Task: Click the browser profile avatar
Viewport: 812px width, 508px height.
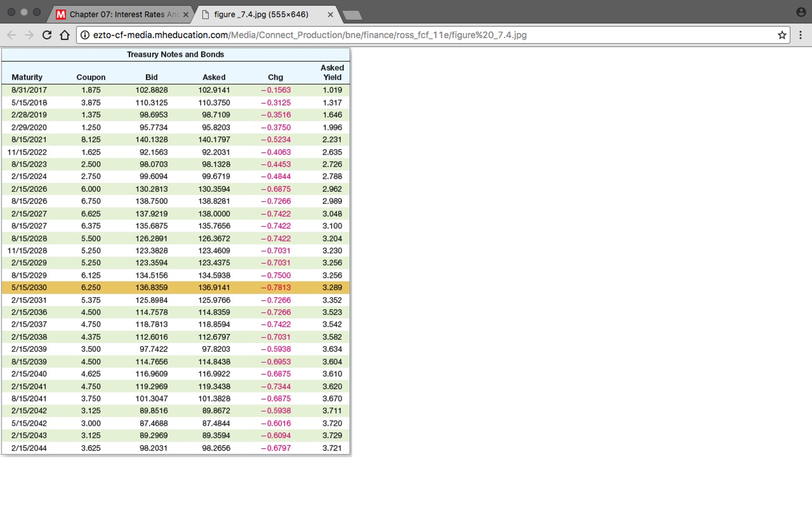Action: (800, 12)
